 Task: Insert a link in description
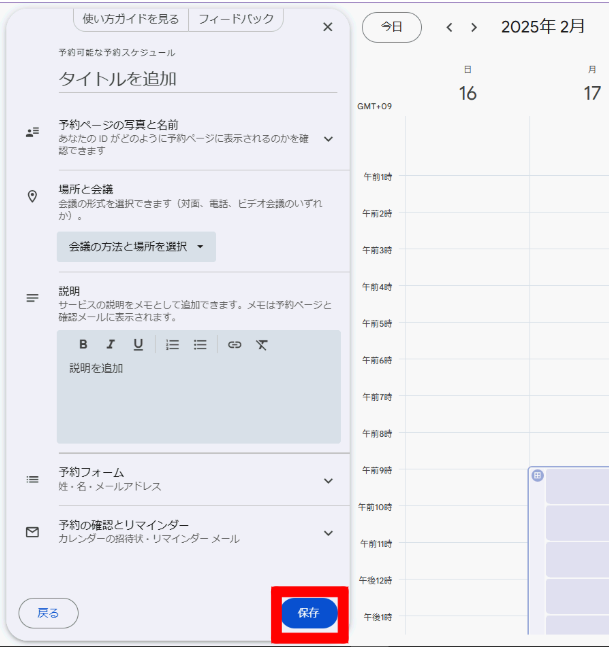(x=234, y=345)
